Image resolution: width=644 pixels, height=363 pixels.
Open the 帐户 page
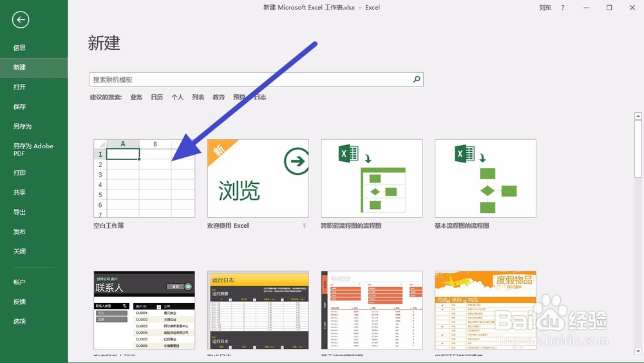(x=19, y=282)
